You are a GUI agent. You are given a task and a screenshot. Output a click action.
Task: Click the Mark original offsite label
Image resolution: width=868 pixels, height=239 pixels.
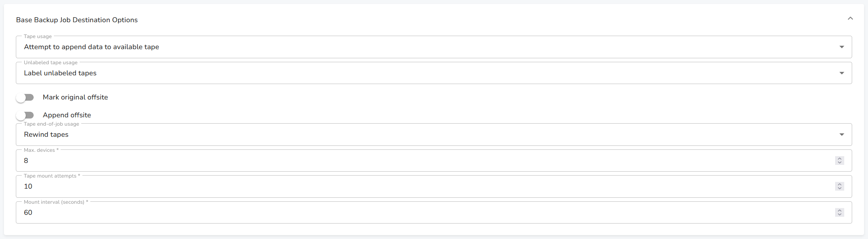point(75,98)
